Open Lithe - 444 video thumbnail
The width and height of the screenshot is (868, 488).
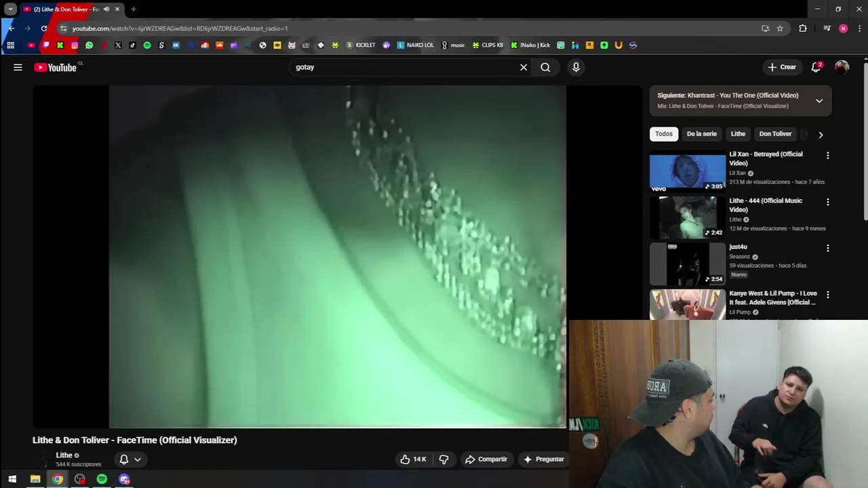[688, 218]
